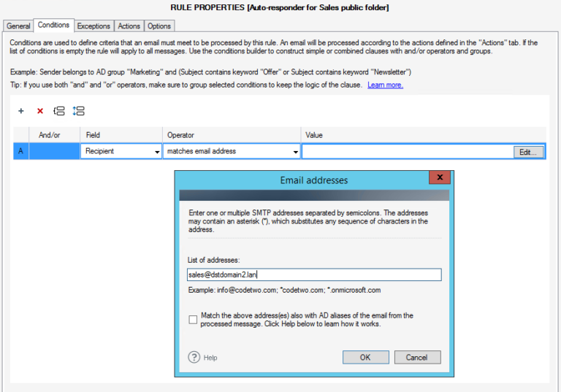
Task: Expand the Operator dropdown list
Action: tap(296, 152)
